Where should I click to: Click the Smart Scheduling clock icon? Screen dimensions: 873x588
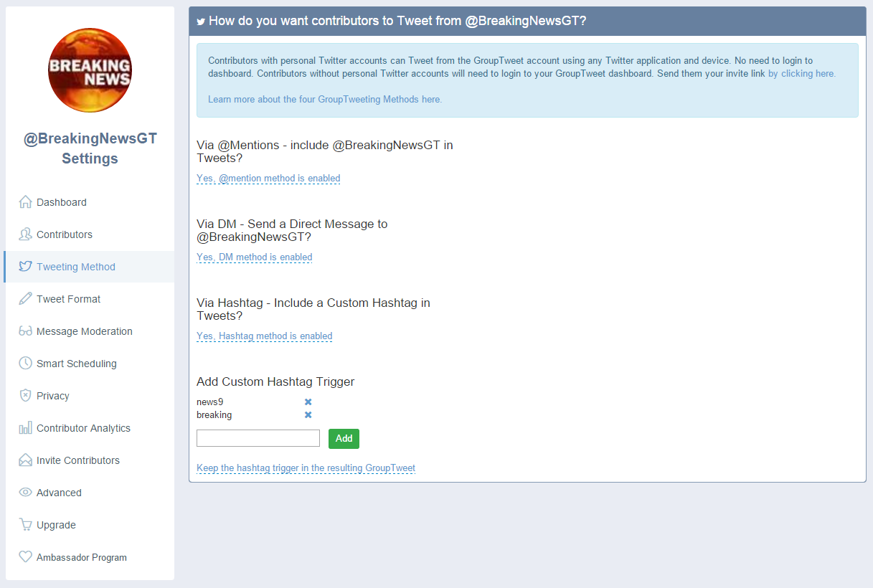pyautogui.click(x=25, y=363)
